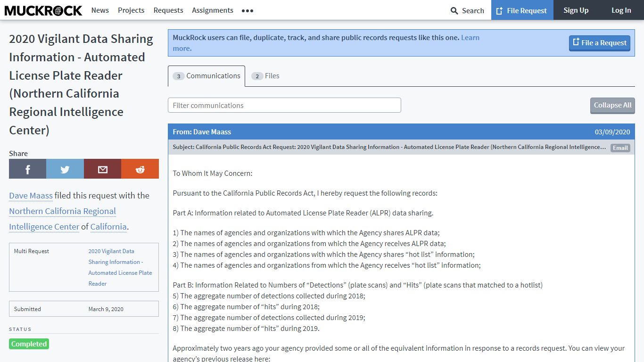Click the line 'aggregate number of “hits” during 2019'
The height and width of the screenshot is (362, 644).
click(246, 329)
